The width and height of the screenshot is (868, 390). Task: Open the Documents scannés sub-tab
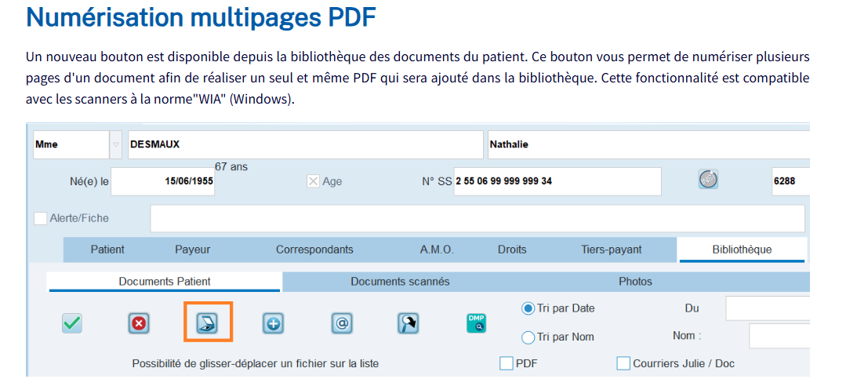point(400,282)
